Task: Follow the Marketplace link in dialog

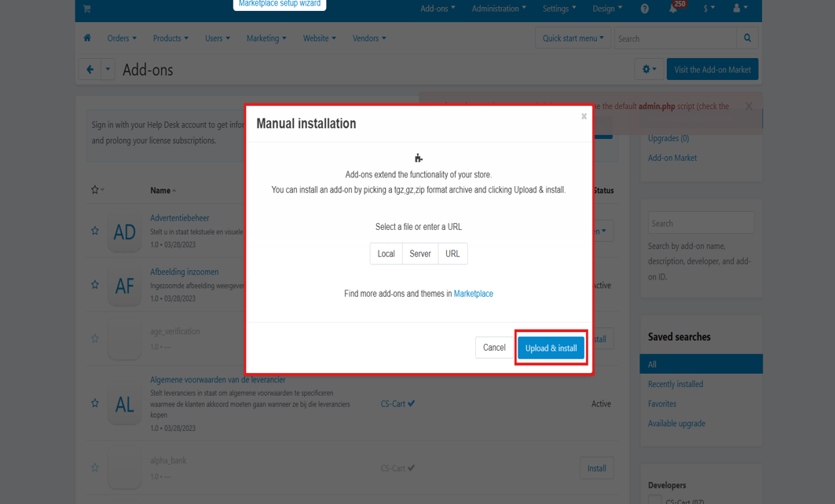Action: point(473,294)
